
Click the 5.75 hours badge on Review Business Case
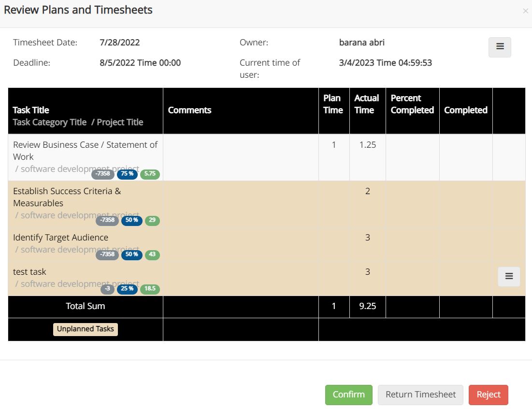[x=150, y=174]
